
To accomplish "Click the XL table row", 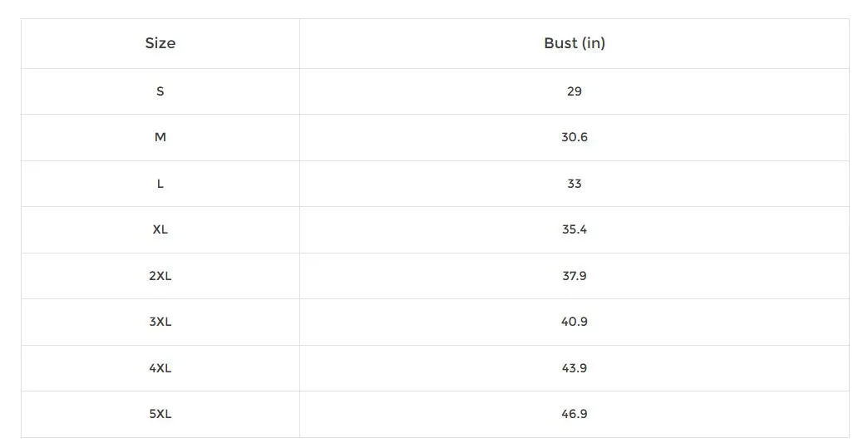I will tap(435, 230).
